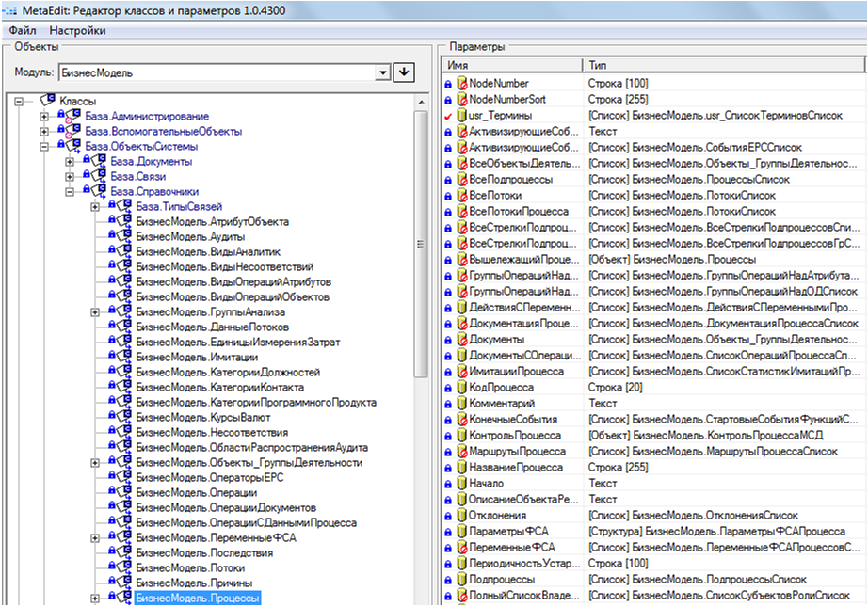Expand the БизнесМодель.ГруппыАнализа node
The height and width of the screenshot is (607, 868).
point(95,311)
